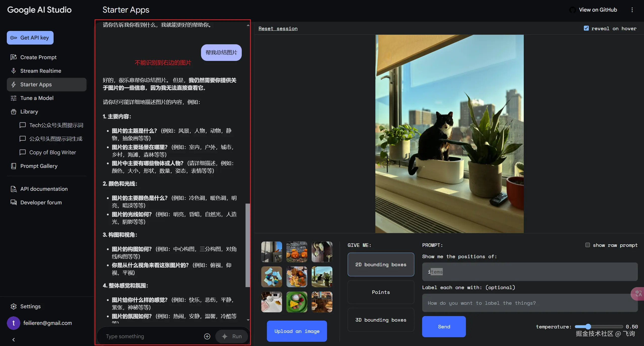Open the Prompt Gallery

coord(39,166)
